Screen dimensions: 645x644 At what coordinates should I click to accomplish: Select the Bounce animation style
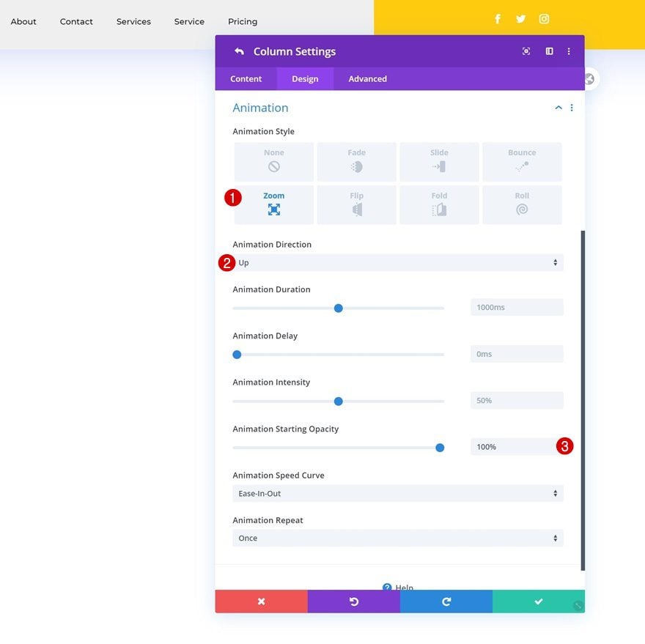click(x=522, y=162)
